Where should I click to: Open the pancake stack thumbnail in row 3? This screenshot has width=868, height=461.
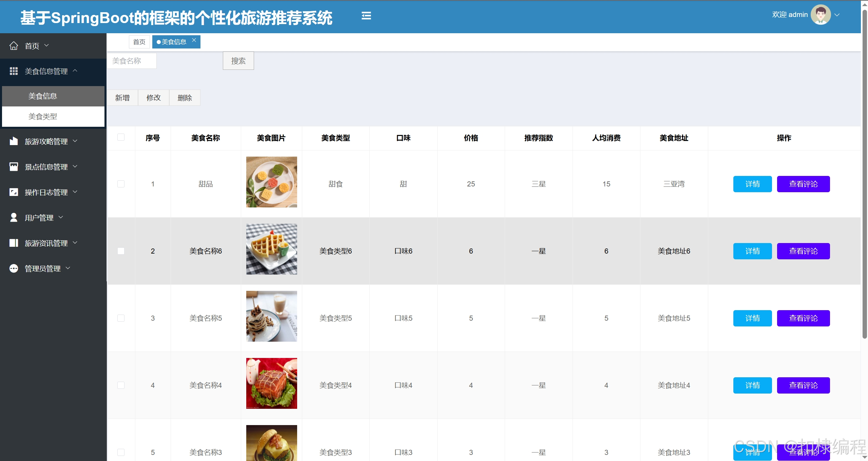click(272, 316)
